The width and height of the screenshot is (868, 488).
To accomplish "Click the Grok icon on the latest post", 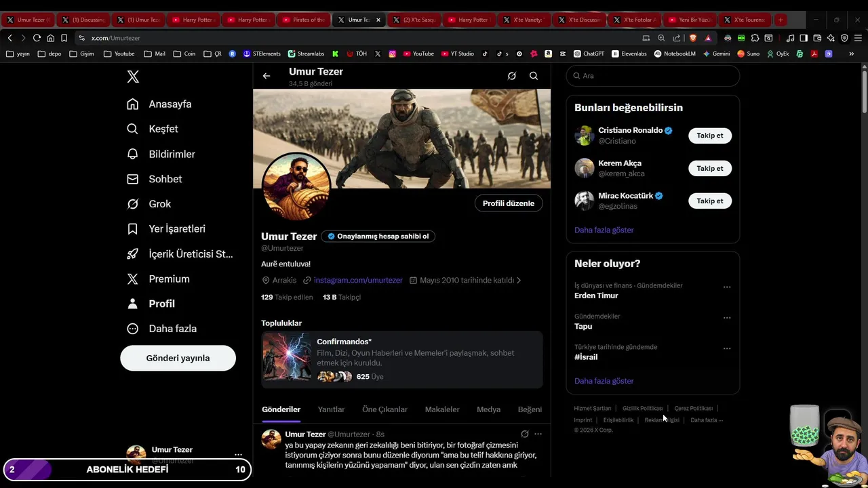I will tap(525, 434).
